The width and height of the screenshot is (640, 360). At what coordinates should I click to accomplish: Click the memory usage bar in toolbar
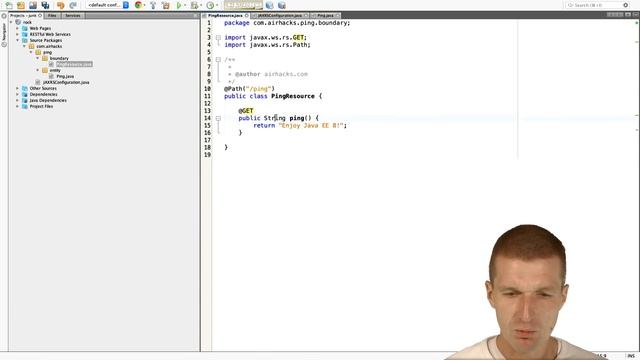(243, 5)
